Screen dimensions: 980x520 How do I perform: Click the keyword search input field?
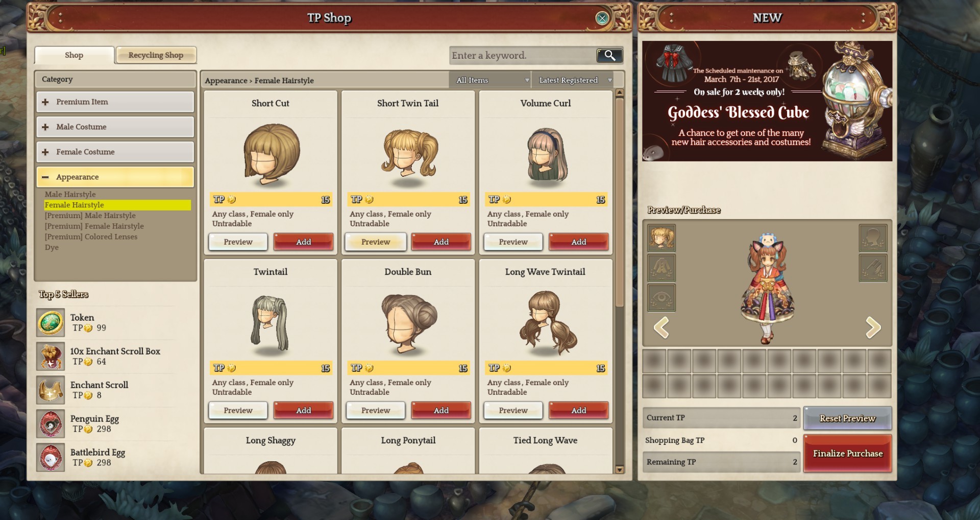pos(523,55)
